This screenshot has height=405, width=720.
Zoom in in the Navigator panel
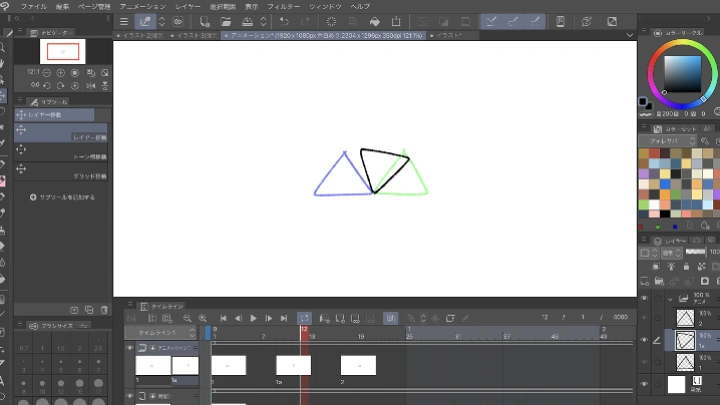(61, 73)
